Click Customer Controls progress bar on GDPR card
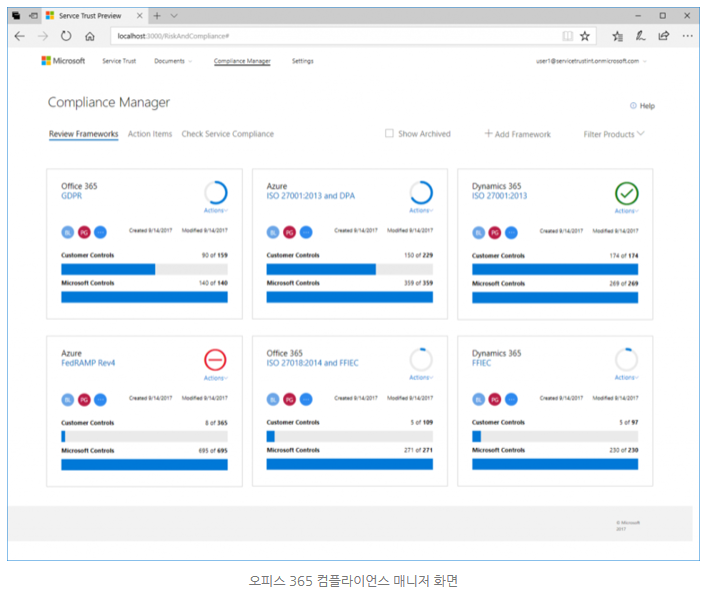 point(144,269)
